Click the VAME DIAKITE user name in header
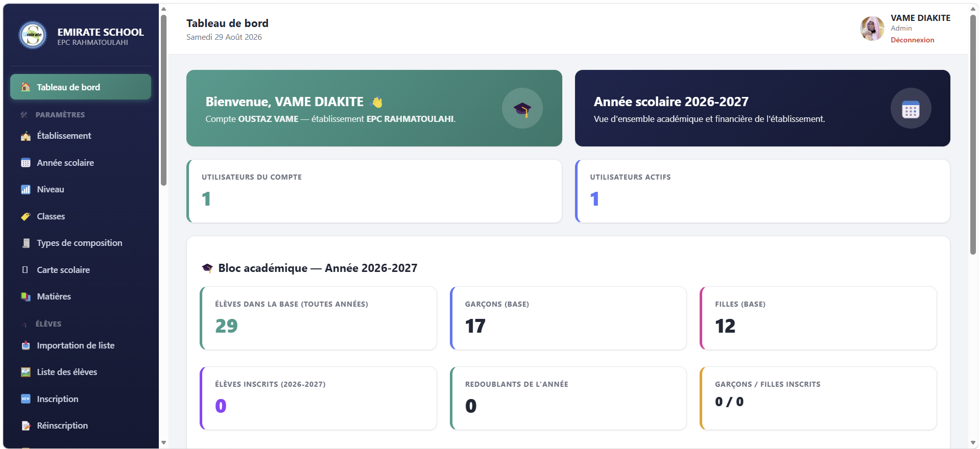This screenshot has height=449, width=980. point(920,18)
